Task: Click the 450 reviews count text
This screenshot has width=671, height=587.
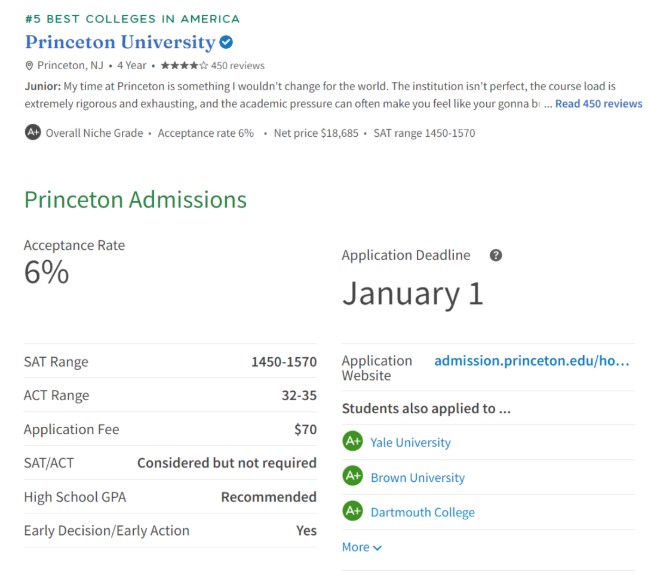Action: coord(238,65)
